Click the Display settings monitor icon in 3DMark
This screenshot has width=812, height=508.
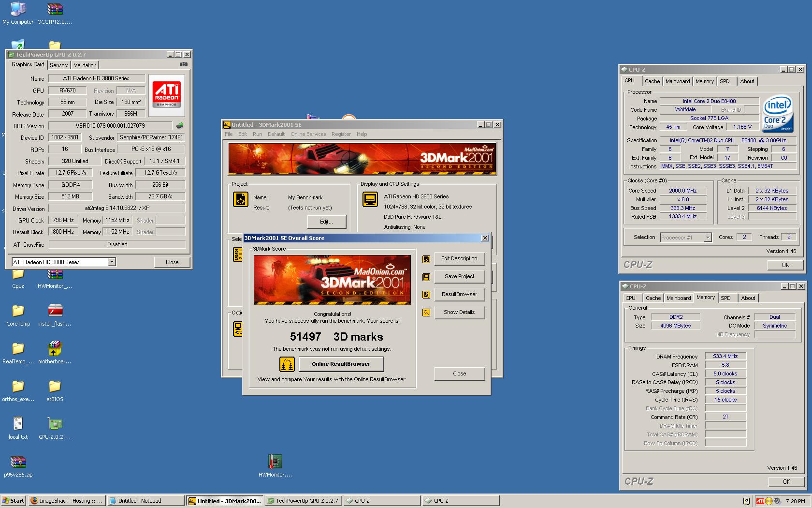click(x=370, y=199)
